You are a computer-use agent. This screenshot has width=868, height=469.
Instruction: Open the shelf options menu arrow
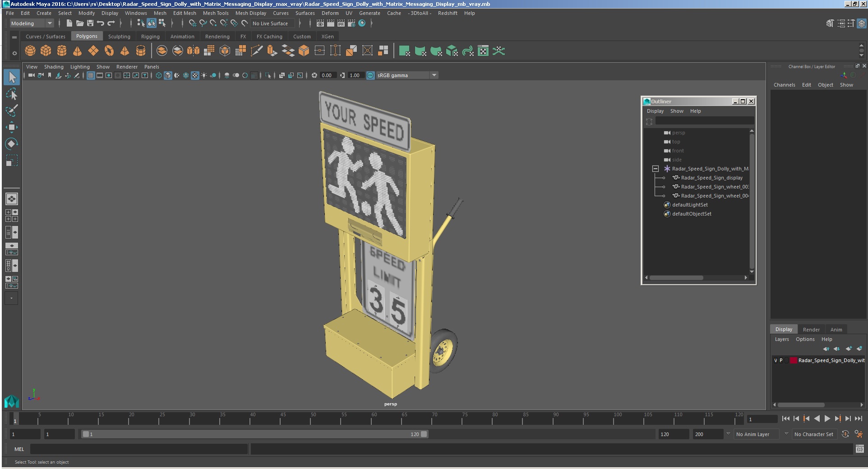point(14,37)
